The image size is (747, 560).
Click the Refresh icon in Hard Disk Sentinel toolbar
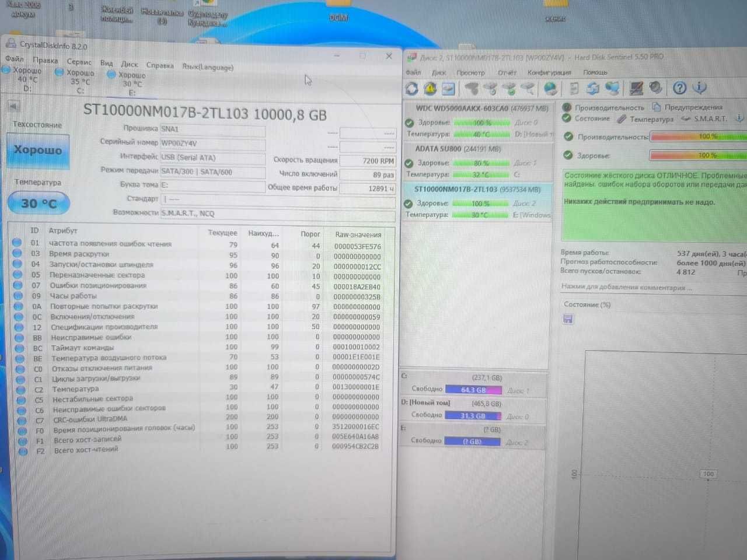click(412, 89)
